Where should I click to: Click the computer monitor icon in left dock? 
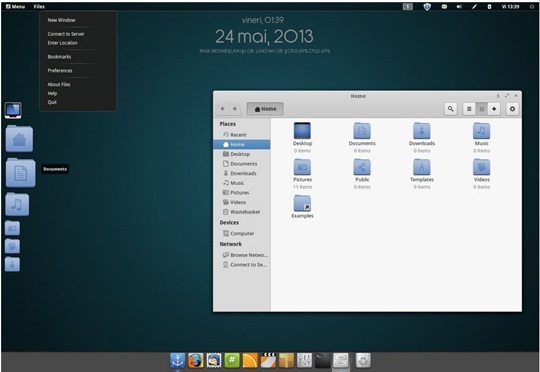13,110
